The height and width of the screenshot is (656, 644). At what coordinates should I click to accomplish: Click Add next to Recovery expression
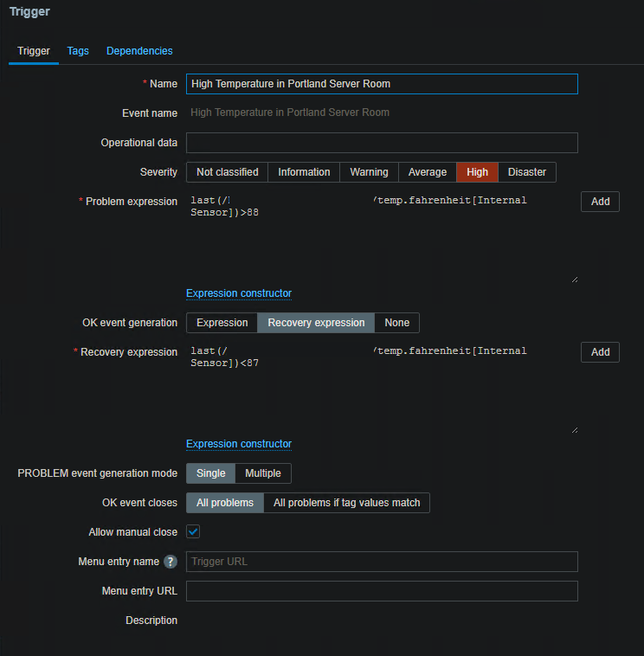pyautogui.click(x=600, y=352)
